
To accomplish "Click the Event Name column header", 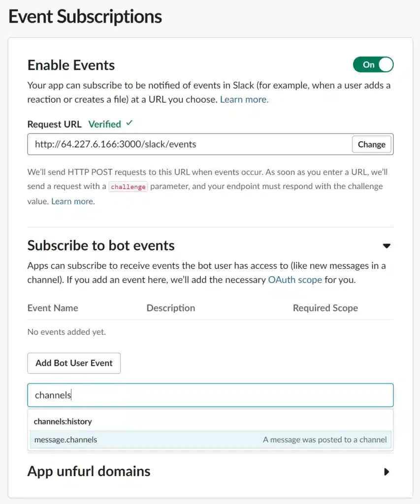I will pyautogui.click(x=53, y=308).
